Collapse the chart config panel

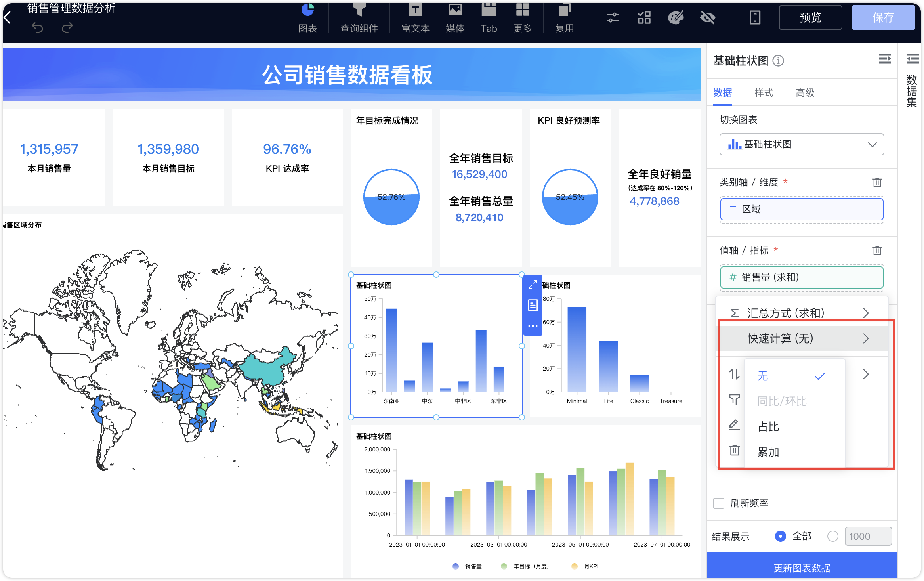tap(885, 59)
